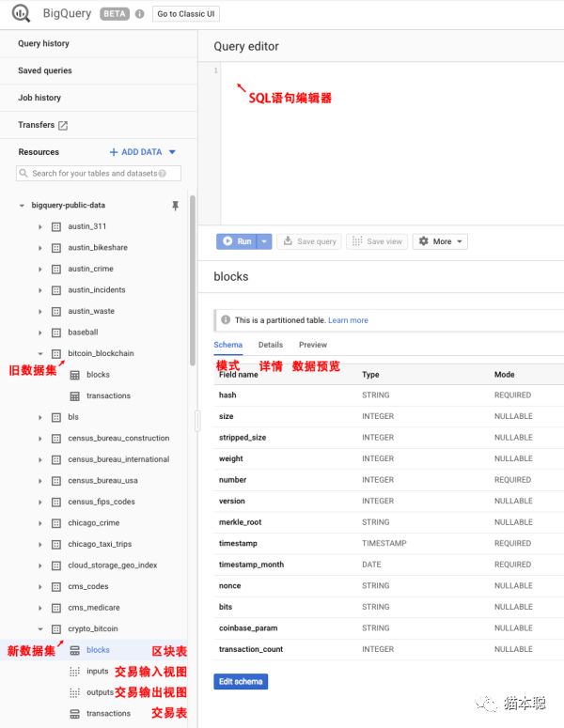Click the partitioned table icon for crypto_bitcoin transactions

tap(74, 714)
